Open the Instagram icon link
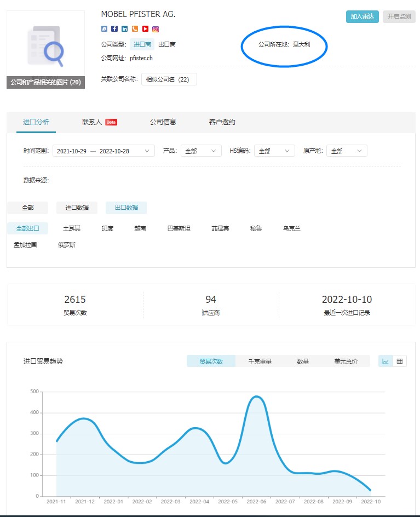The width and height of the screenshot is (420, 517). pyautogui.click(x=156, y=29)
